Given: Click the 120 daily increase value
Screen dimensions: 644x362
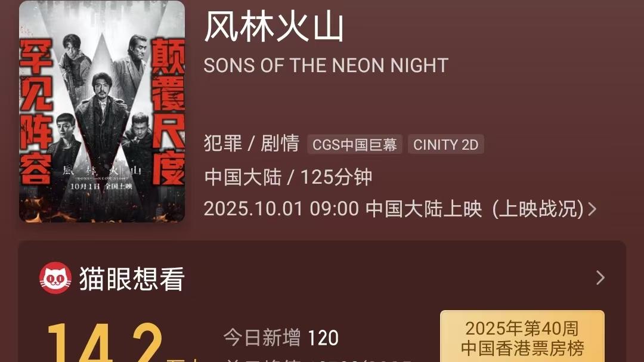Looking at the screenshot, I should 323,339.
